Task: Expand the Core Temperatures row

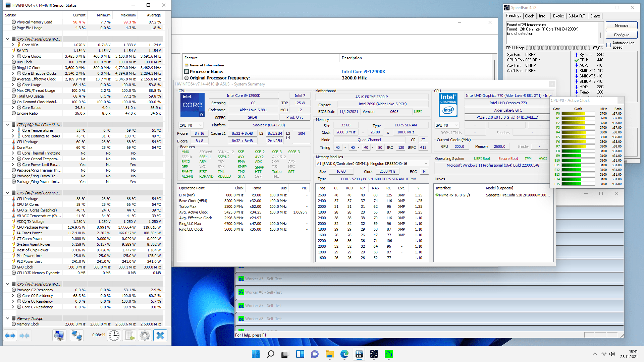Action: [x=13, y=130]
